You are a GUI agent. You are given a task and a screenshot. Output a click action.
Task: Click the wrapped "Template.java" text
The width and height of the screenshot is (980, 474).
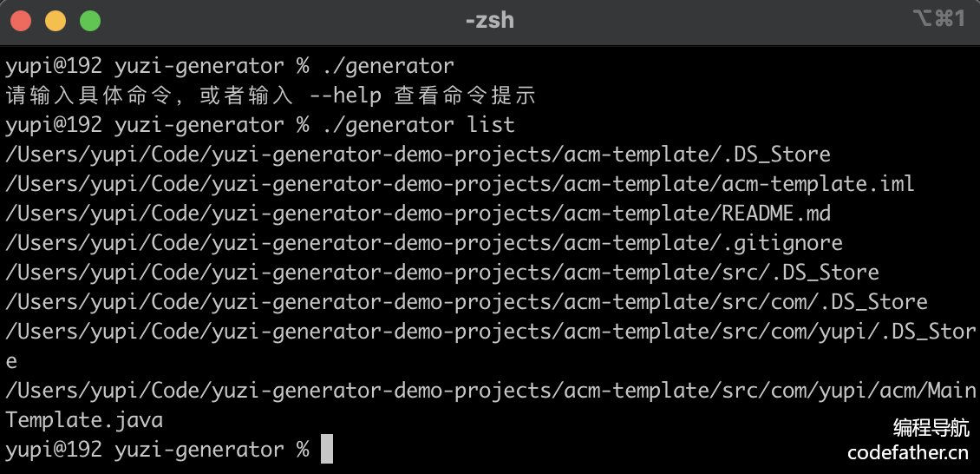tap(84, 420)
